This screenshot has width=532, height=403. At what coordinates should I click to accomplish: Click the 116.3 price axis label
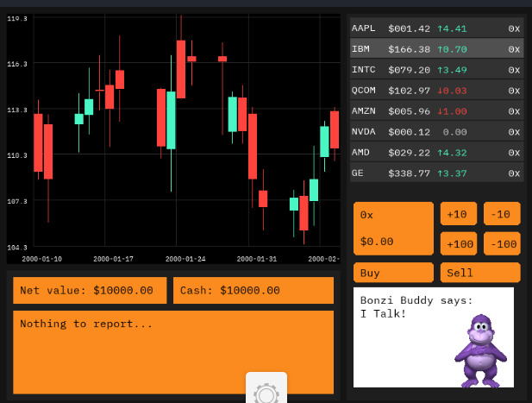click(x=17, y=64)
